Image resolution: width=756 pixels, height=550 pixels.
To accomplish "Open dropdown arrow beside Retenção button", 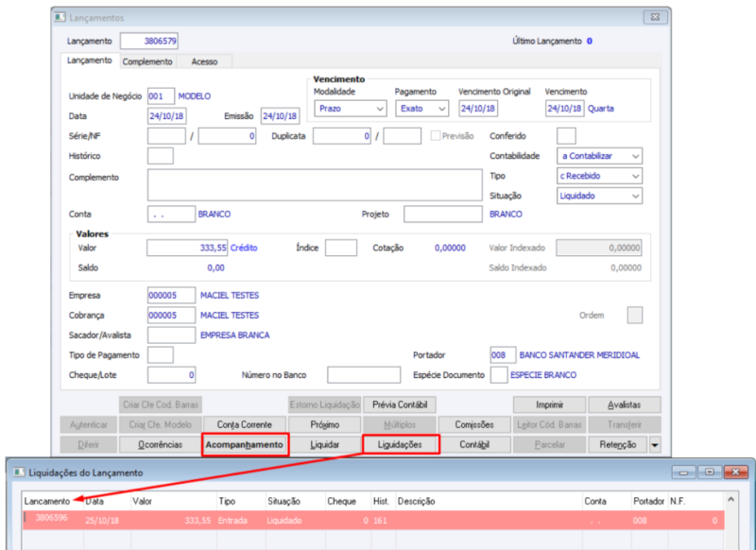I will coord(655,445).
